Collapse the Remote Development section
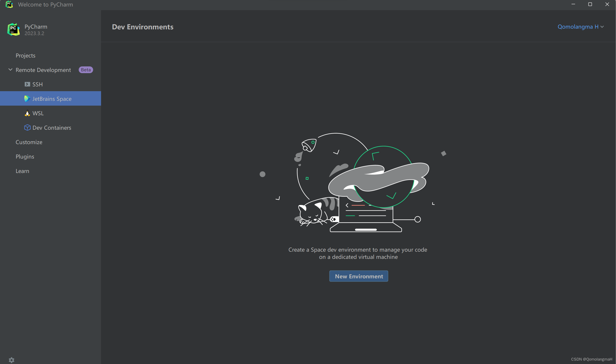Image resolution: width=616 pixels, height=364 pixels. point(10,70)
